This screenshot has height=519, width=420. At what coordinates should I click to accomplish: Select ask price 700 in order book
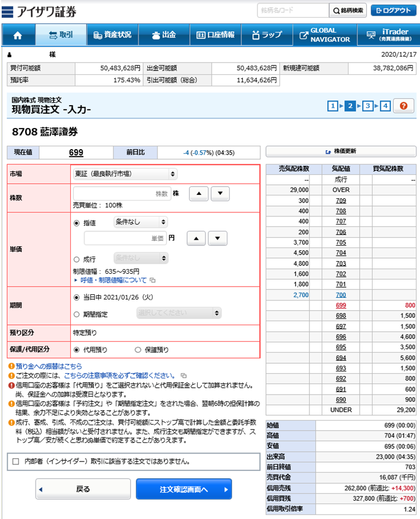coord(341,294)
